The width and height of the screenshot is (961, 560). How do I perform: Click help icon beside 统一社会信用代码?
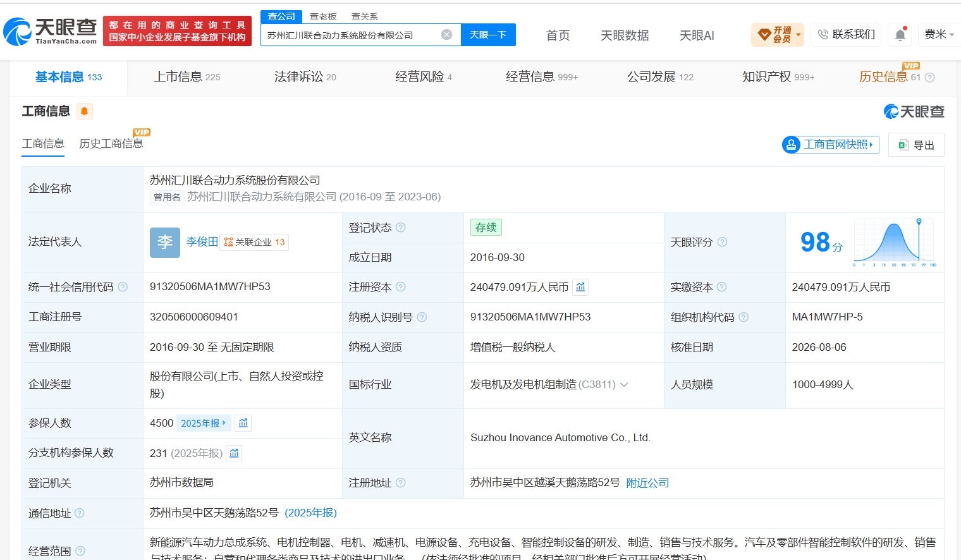click(123, 287)
